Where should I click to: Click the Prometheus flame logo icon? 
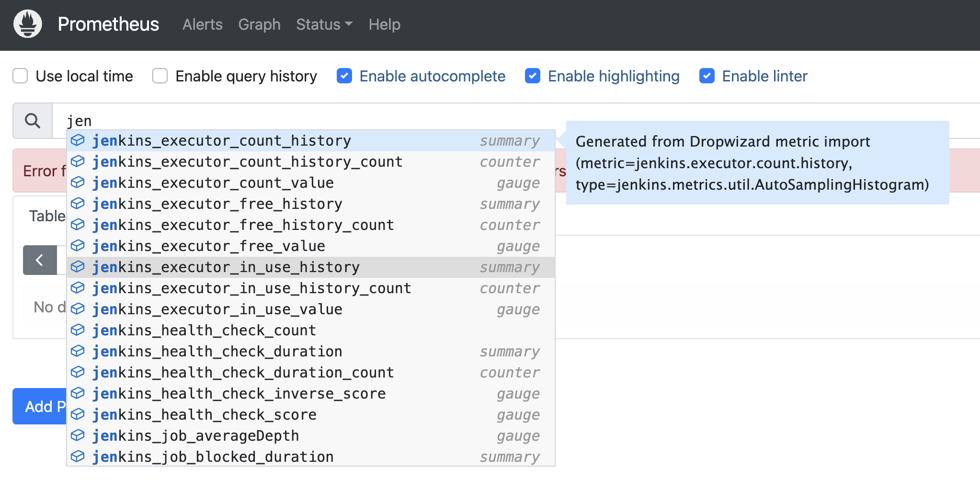coord(28,24)
